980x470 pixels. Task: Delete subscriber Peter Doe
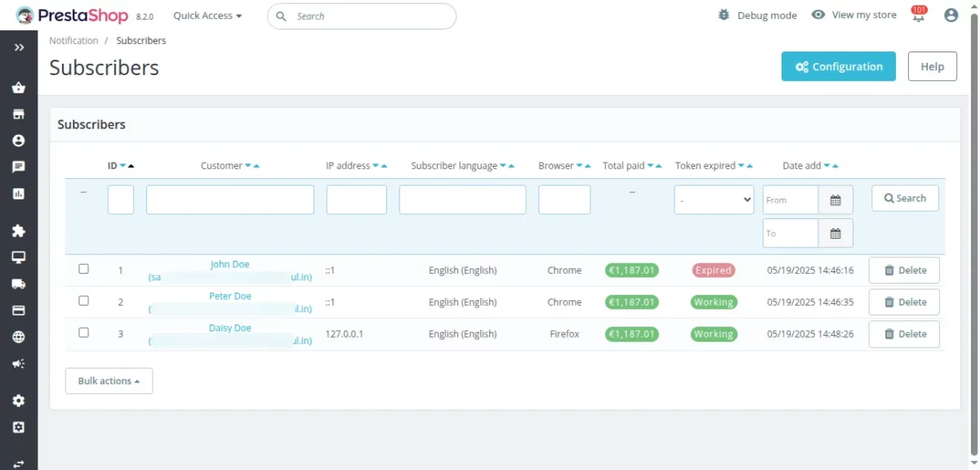904,302
